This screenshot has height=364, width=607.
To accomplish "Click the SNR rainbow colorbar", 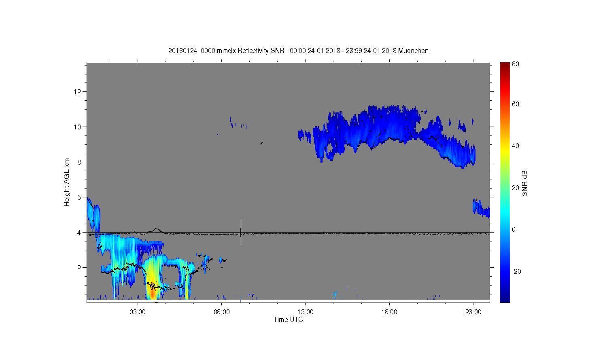I will [505, 182].
